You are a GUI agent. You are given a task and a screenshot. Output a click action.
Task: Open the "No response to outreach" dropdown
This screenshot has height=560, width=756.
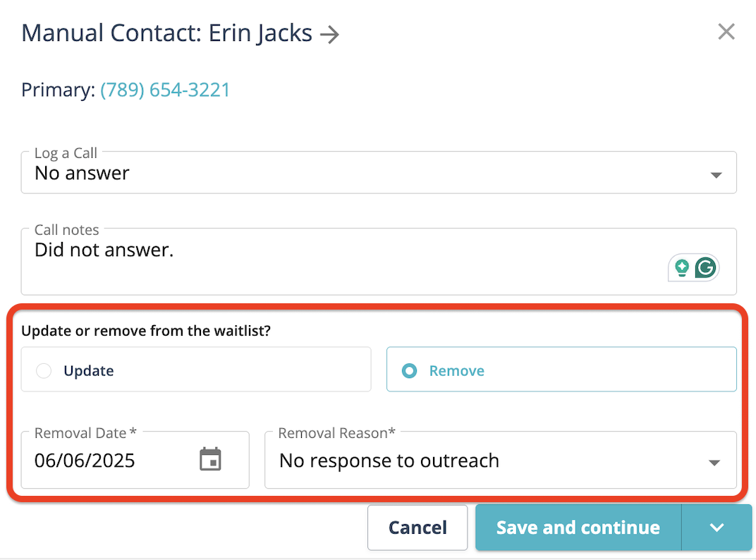487,461
